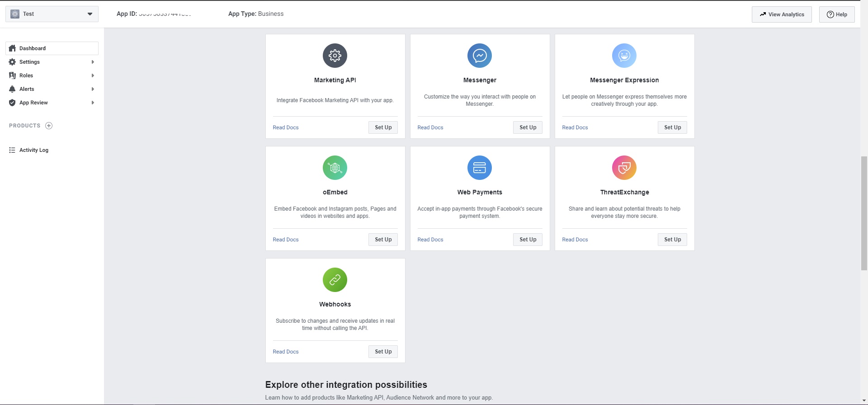868x405 pixels.
Task: Open Read Docs link for oEmbed
Action: point(286,240)
